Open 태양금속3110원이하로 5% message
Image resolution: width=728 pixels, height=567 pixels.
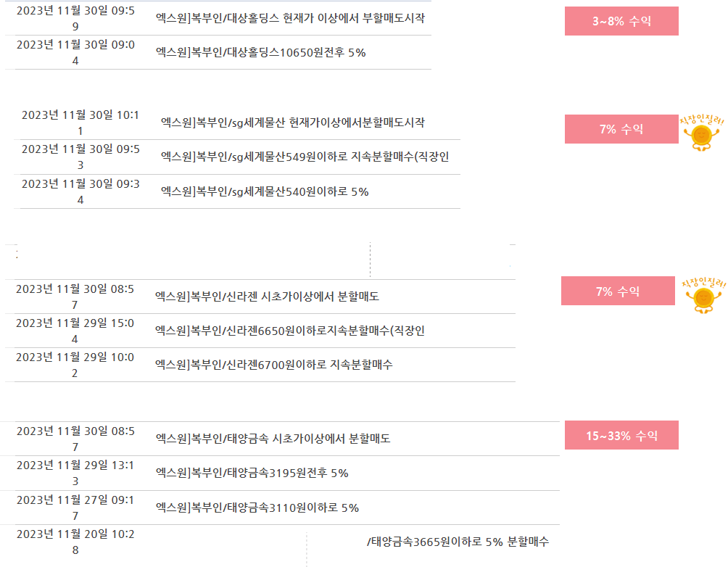click(x=257, y=508)
